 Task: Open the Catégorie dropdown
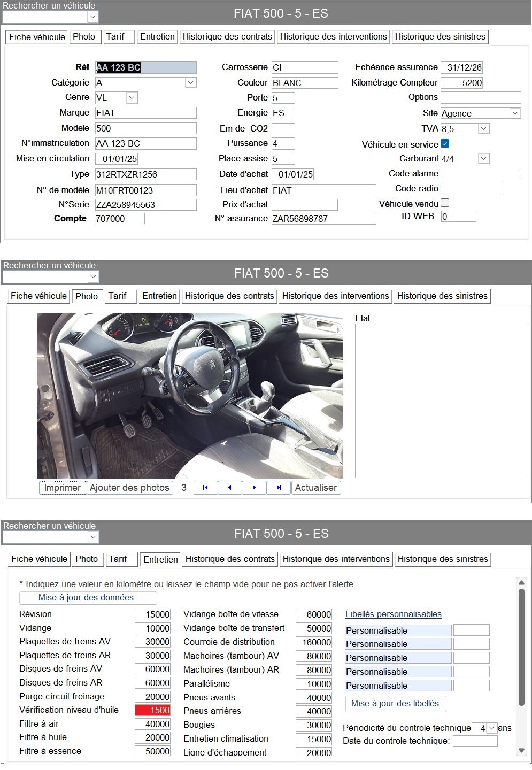191,83
